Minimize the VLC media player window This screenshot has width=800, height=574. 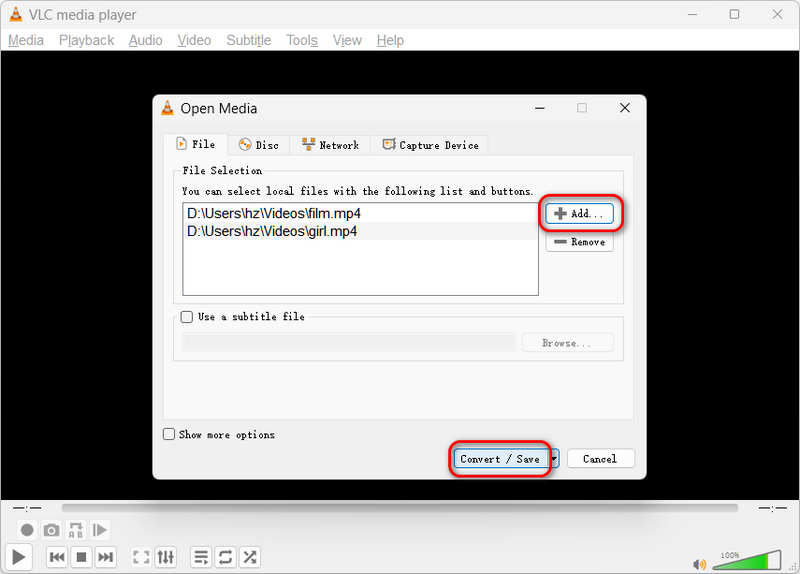(692, 14)
